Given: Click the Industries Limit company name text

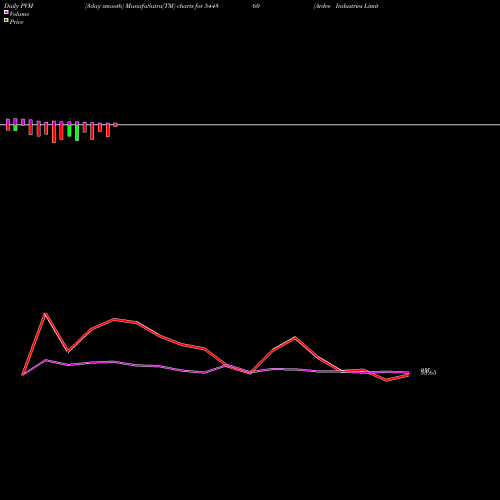Looking at the screenshot, I should click(x=357, y=6).
